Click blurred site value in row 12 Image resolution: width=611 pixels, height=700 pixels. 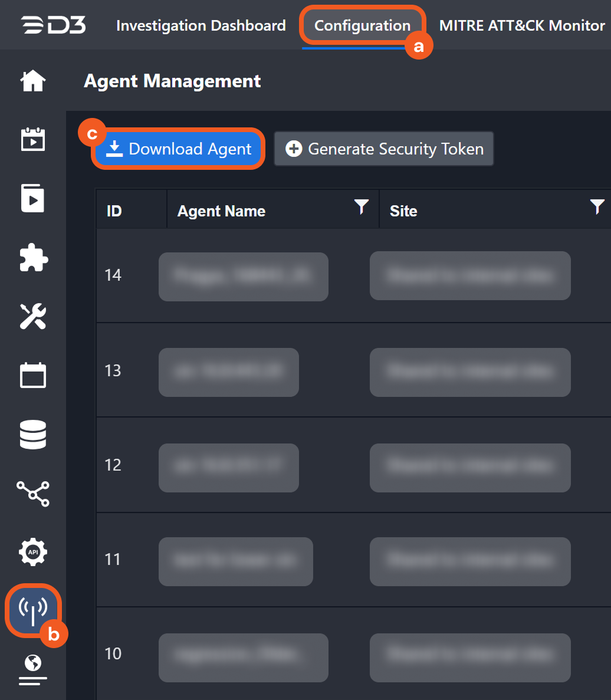pyautogui.click(x=470, y=468)
